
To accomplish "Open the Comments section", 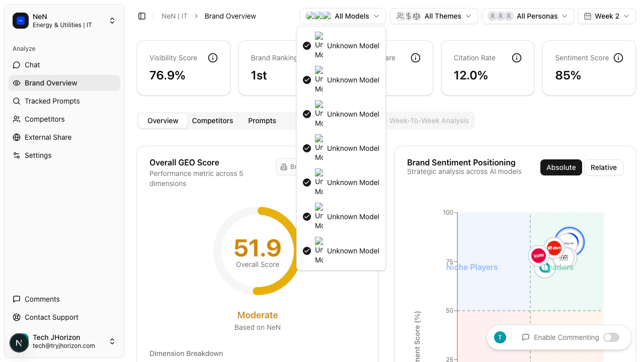I will point(64,299).
